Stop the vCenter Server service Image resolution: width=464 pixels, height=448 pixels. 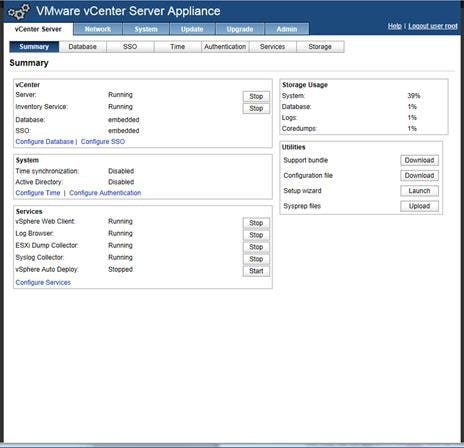tap(256, 96)
